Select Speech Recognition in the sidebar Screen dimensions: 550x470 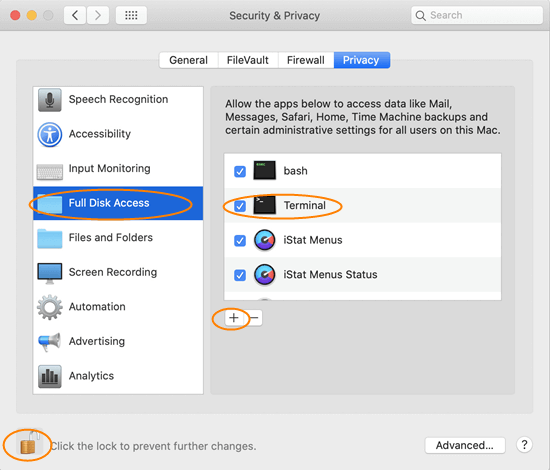118,100
